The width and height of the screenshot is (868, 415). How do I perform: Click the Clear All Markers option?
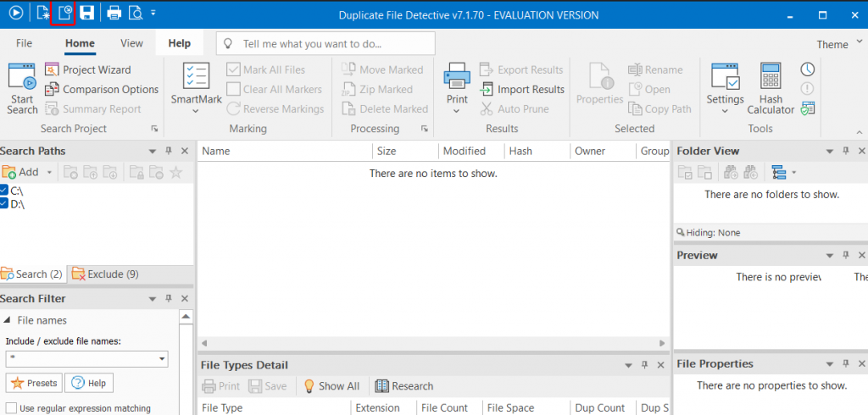tap(275, 89)
